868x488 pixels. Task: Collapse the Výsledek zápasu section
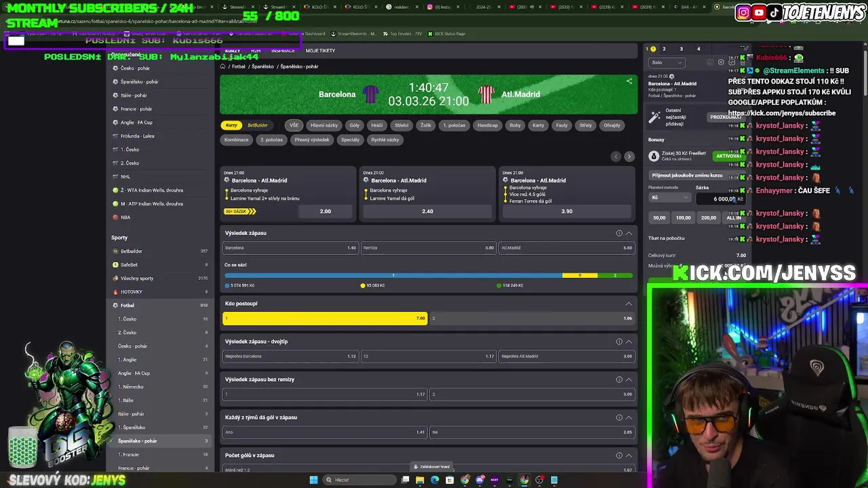(x=629, y=233)
